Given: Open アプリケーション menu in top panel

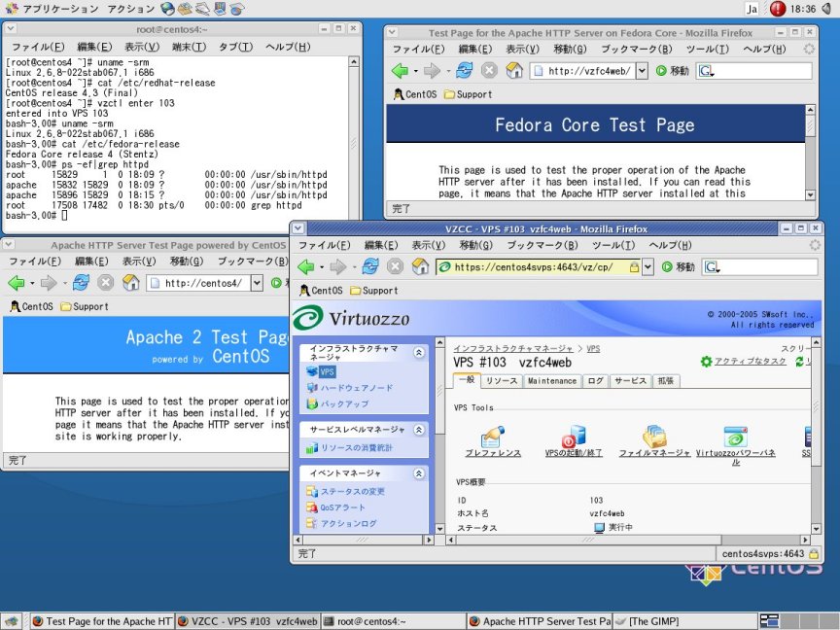Looking at the screenshot, I should (x=60, y=9).
